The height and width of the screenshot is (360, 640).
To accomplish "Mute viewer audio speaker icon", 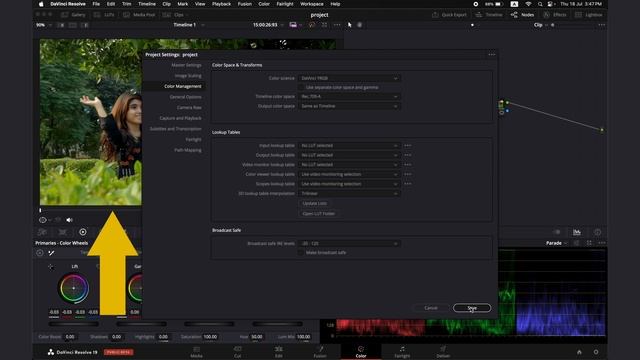I will pyautogui.click(x=69, y=220).
